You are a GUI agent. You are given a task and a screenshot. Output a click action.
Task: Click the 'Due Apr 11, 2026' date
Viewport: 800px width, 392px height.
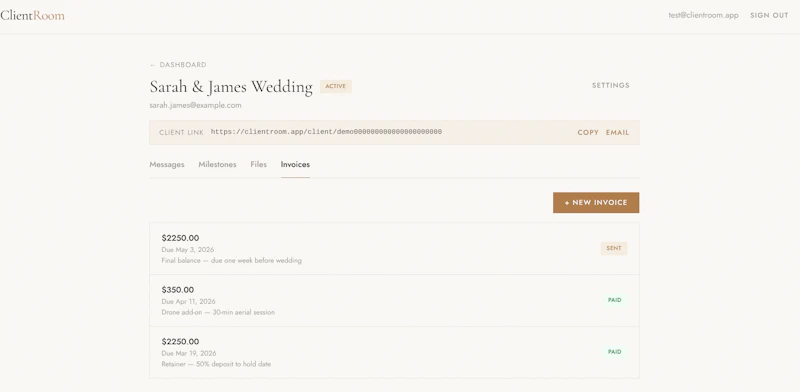[x=188, y=301]
